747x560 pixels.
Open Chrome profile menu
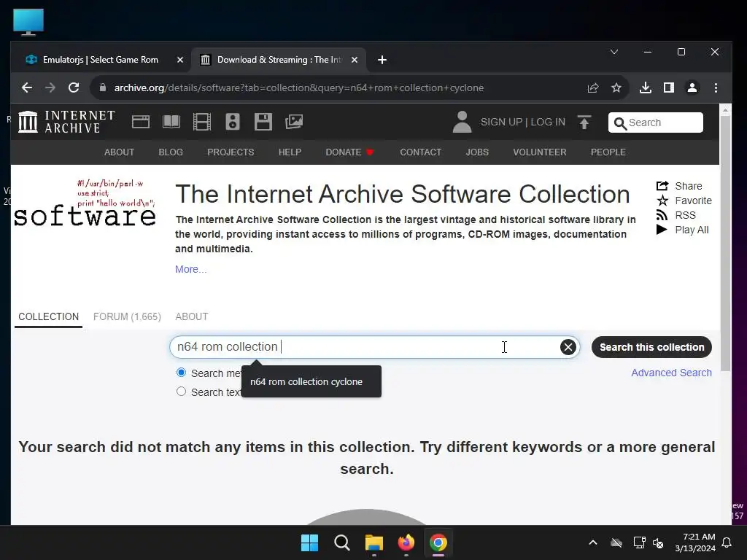pos(692,87)
